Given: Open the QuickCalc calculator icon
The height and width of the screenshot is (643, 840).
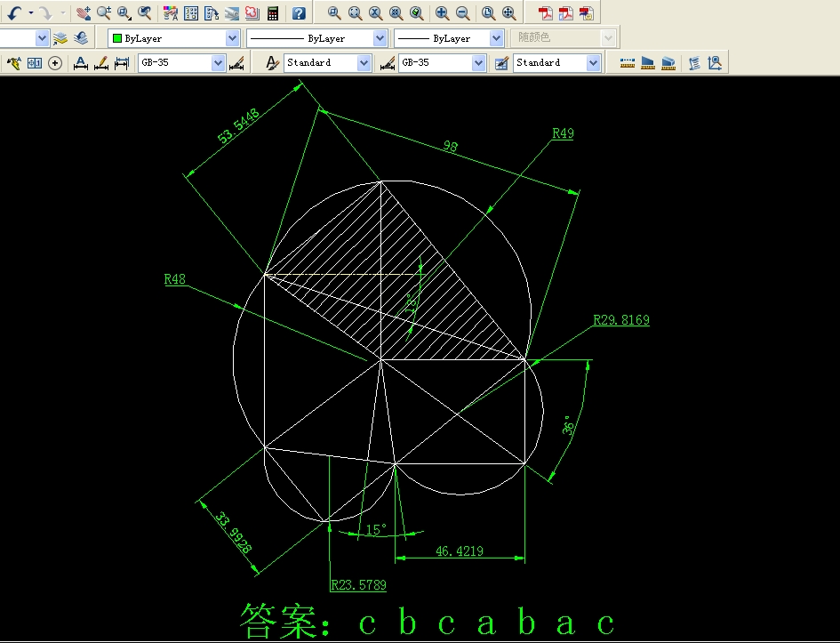Looking at the screenshot, I should click(273, 12).
